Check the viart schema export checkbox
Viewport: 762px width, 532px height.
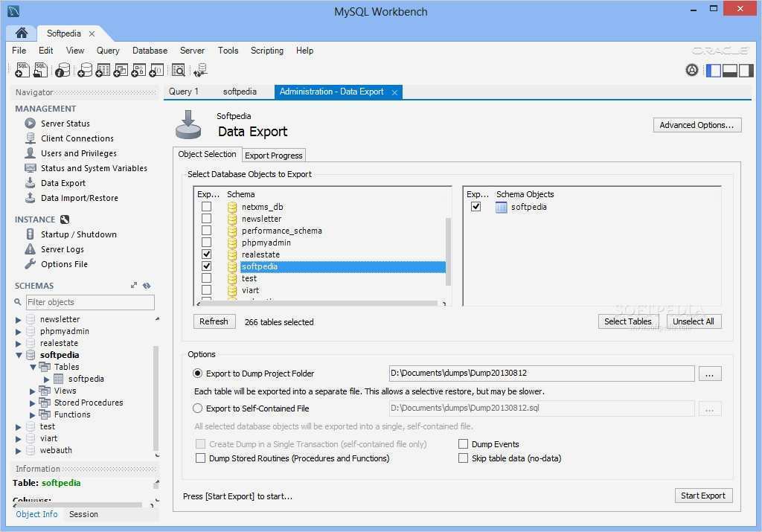coord(207,290)
